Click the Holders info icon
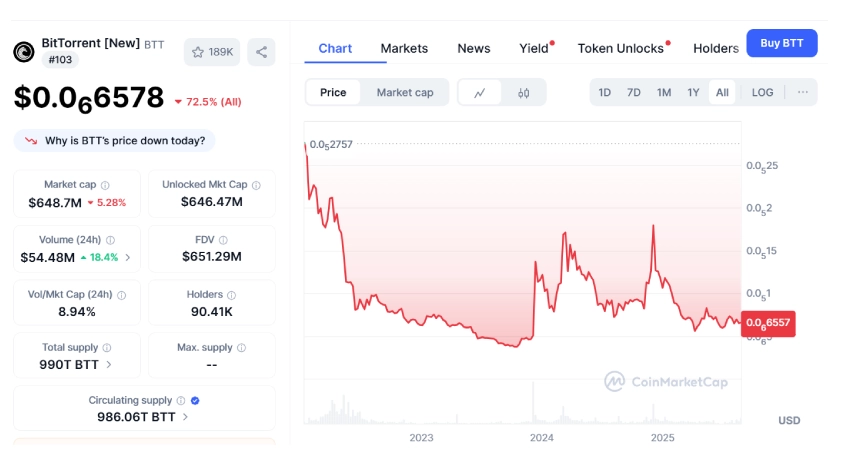 pyautogui.click(x=232, y=295)
